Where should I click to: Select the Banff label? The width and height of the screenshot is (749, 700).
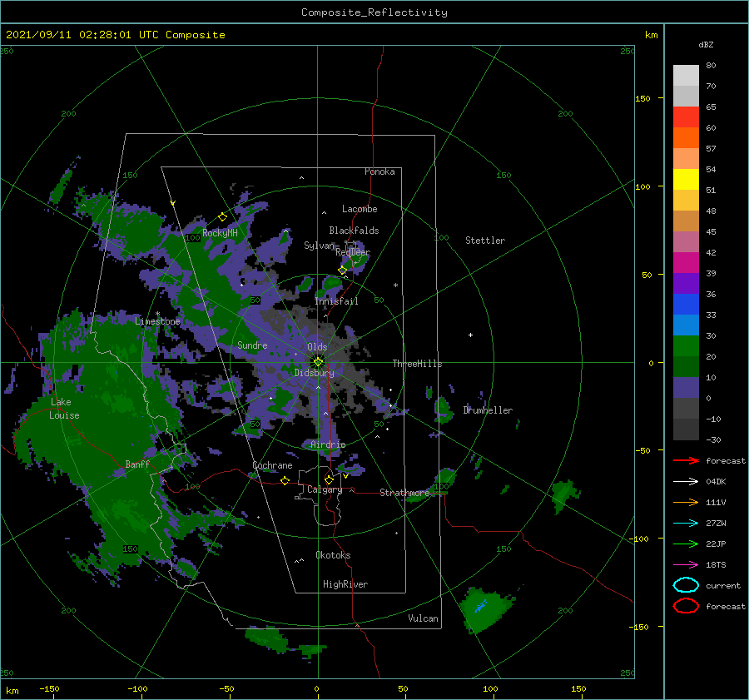pos(137,464)
